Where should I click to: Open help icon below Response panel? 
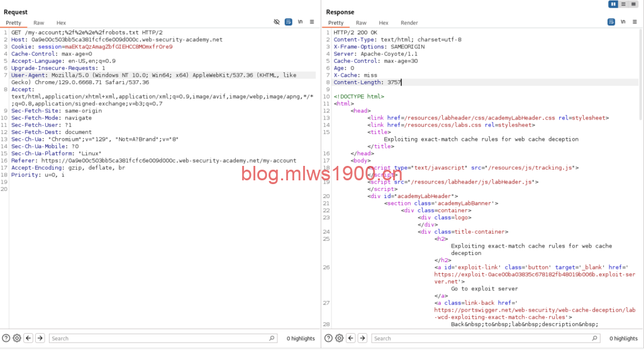(328, 338)
